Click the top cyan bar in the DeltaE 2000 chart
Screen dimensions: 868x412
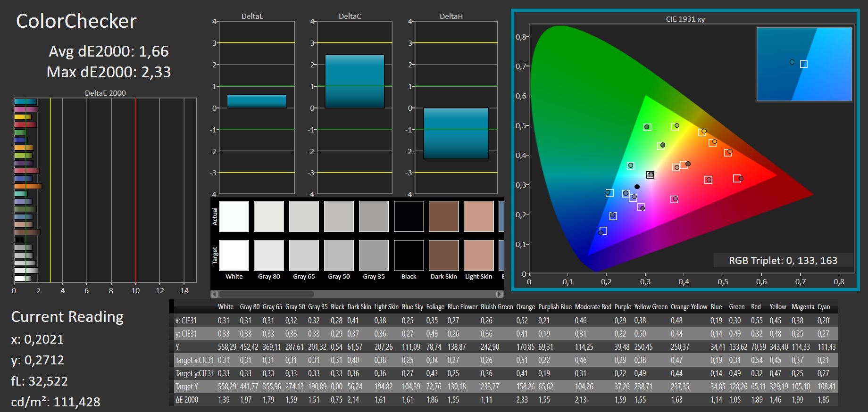tap(25, 102)
